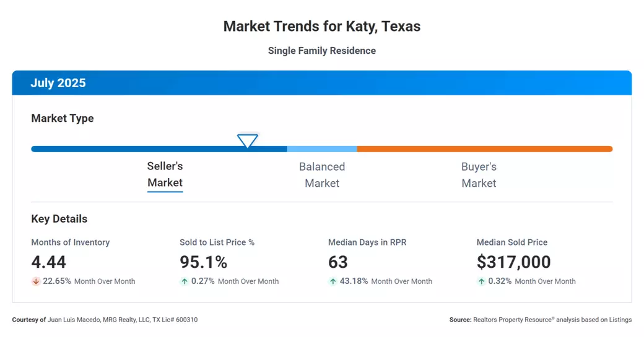
Task: Click the 4.44 Months of Inventory value
Action: pos(49,262)
